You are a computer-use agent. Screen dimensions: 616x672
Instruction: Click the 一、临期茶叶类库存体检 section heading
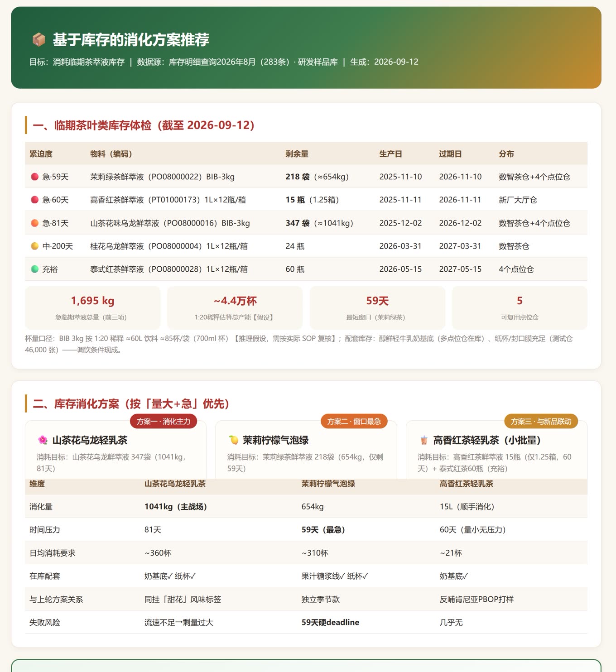pos(144,125)
